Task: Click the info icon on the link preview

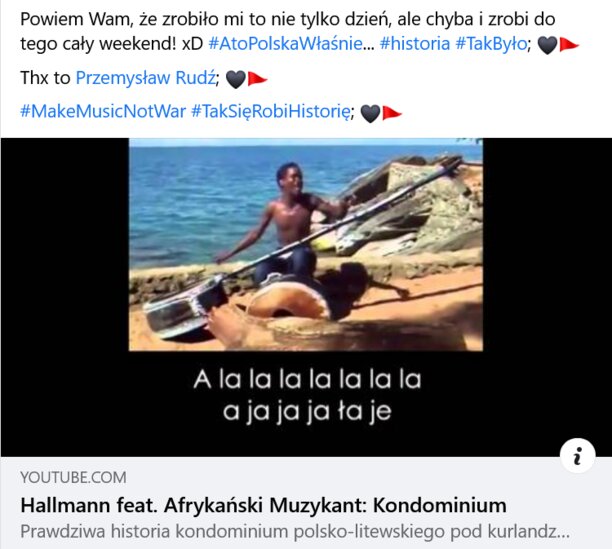Action: click(577, 455)
